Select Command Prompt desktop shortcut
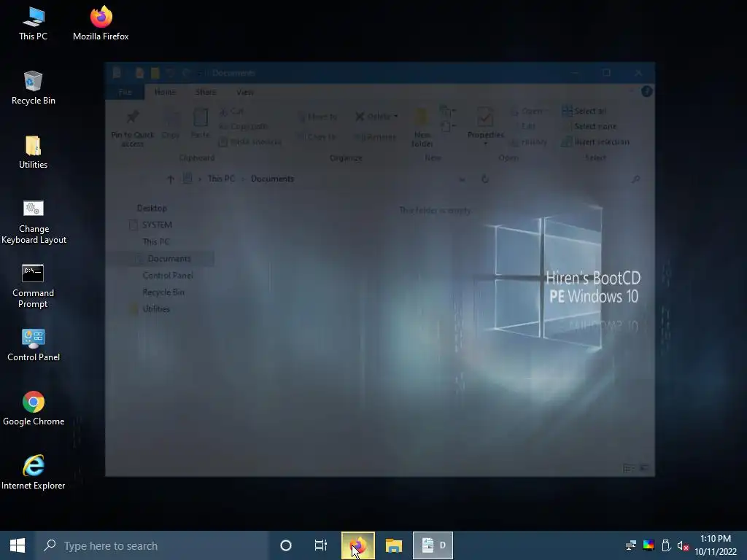747x560 pixels. (33, 286)
